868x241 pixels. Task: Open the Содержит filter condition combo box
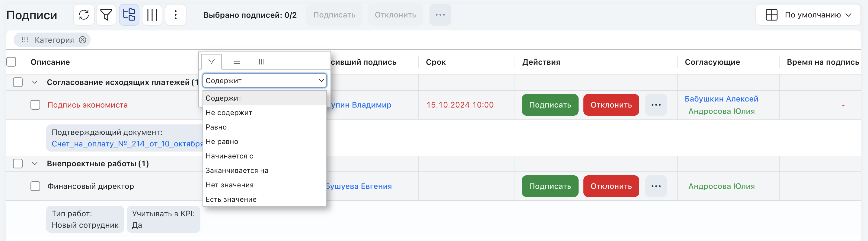[264, 81]
